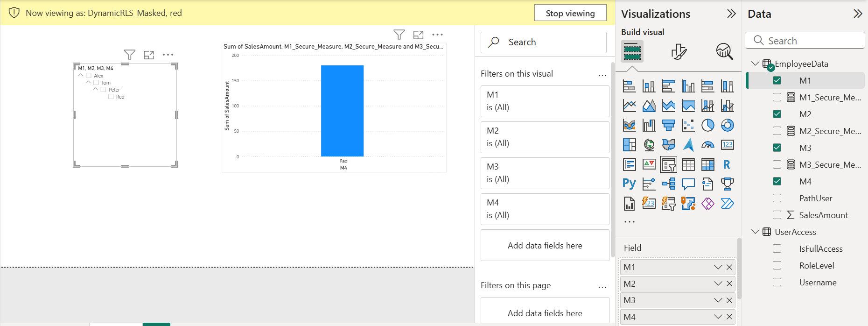Tick the Red checkbox in the slicer
Screen dimensions: 868x326
click(111, 97)
